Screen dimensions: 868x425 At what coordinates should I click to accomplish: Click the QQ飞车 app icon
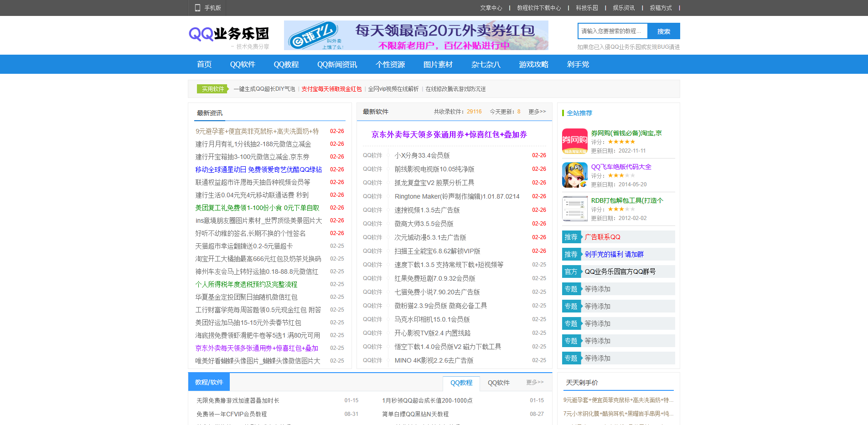pyautogui.click(x=574, y=175)
